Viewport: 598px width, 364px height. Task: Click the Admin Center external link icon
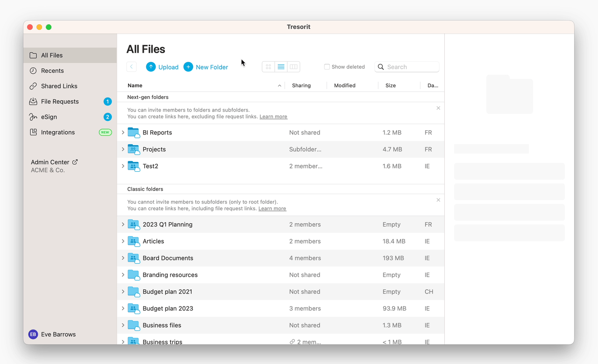click(x=75, y=162)
